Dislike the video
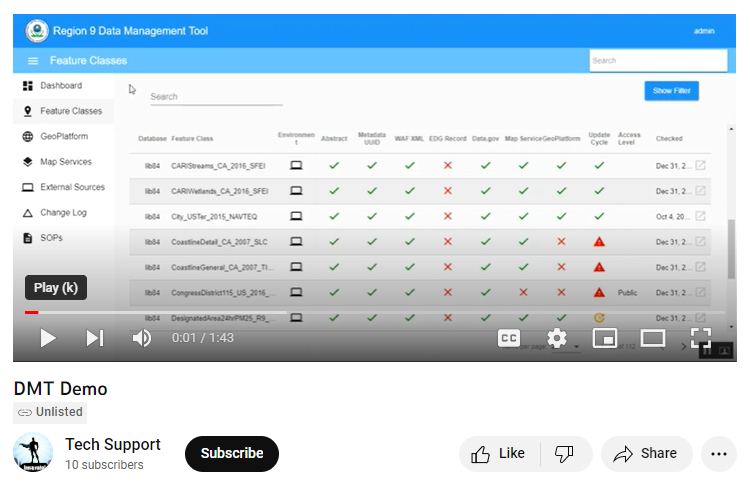 click(564, 453)
